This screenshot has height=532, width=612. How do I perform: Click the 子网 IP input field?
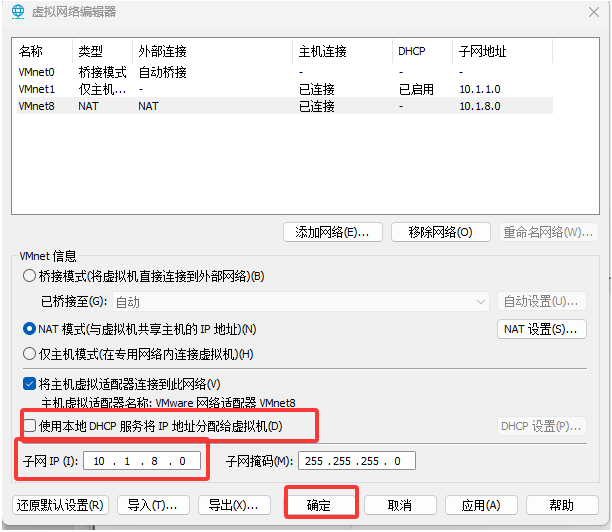pyautogui.click(x=142, y=461)
